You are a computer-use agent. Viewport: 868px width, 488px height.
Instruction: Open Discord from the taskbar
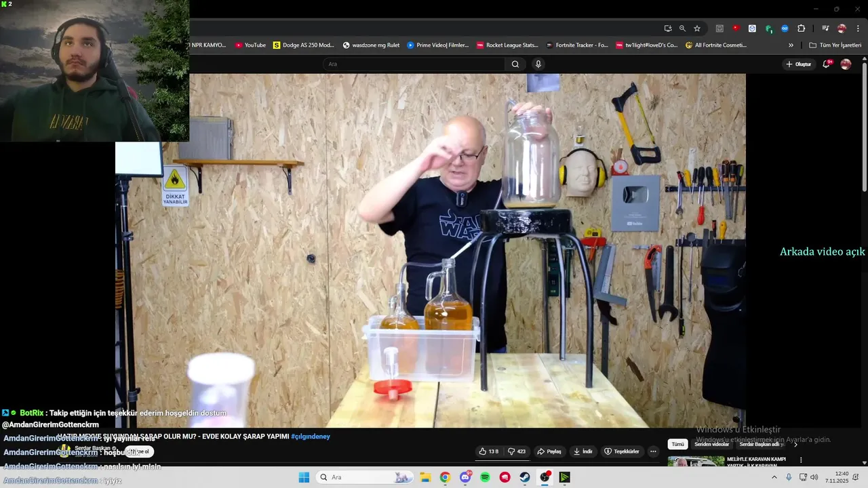pos(465,477)
